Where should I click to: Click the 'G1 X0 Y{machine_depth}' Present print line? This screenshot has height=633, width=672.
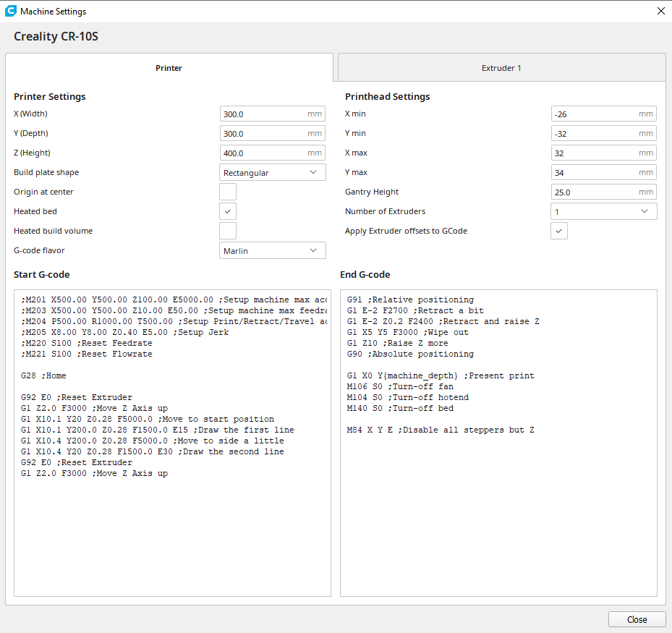441,375
